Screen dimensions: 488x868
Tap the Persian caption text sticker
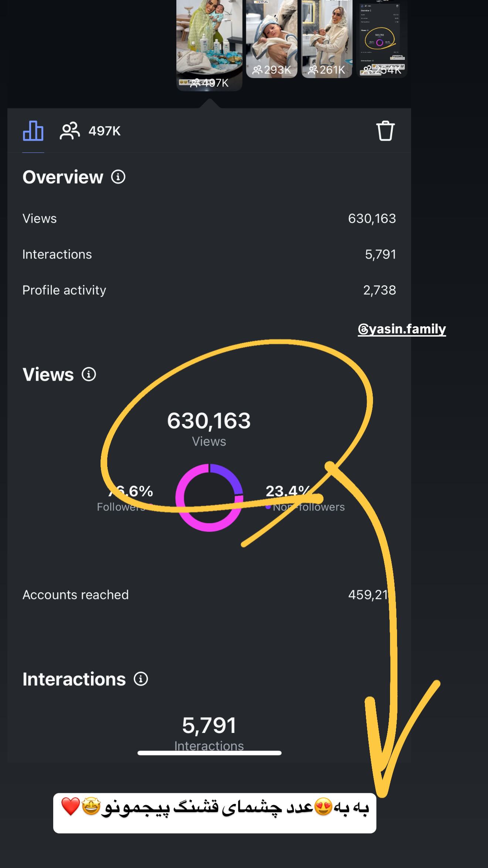[215, 813]
